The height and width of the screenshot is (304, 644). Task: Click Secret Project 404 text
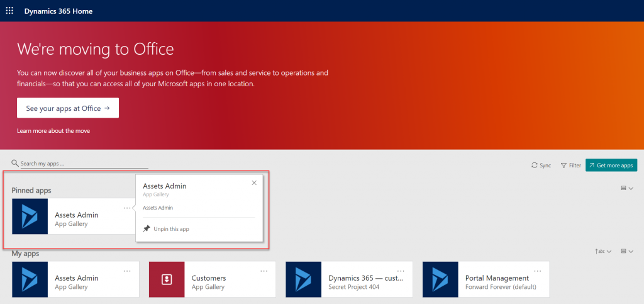click(354, 287)
